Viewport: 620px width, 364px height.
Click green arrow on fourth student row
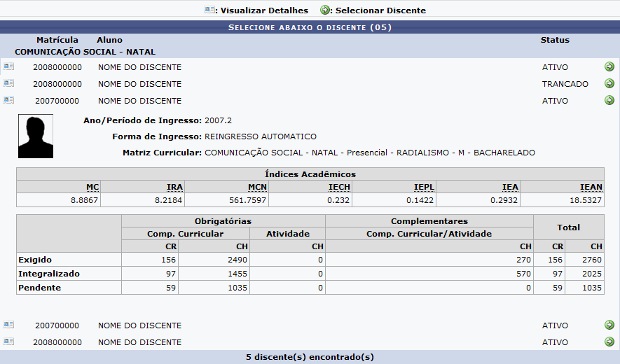pos(609,325)
